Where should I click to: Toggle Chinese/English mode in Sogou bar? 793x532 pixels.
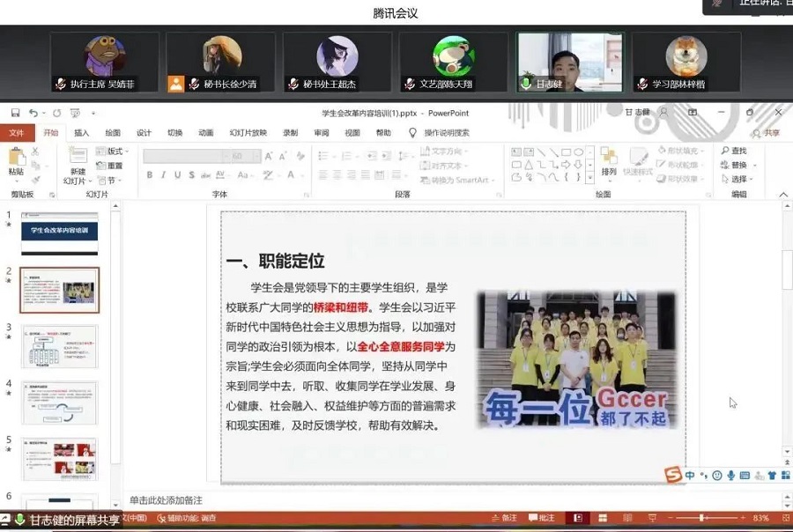(690, 476)
